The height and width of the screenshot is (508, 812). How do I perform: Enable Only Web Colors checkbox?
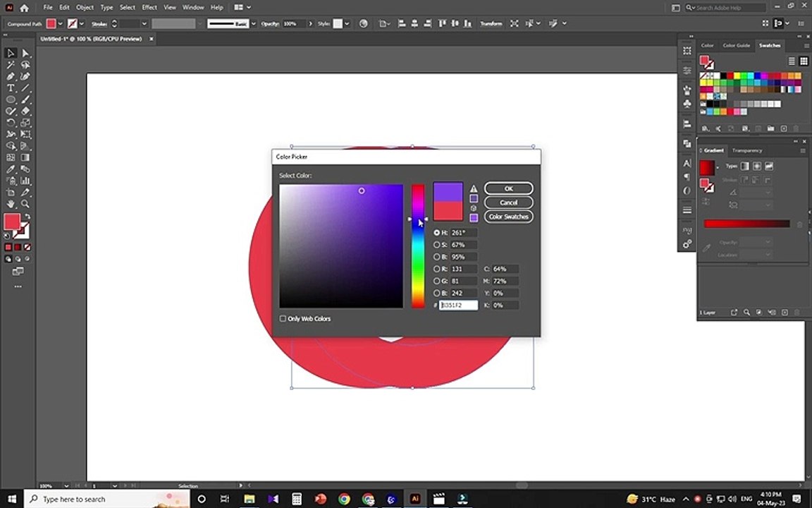point(283,319)
